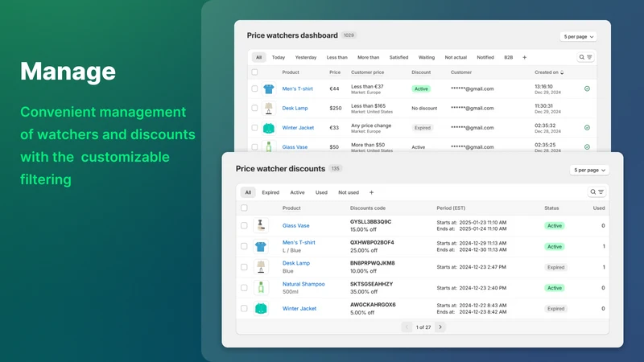Image resolution: width=644 pixels, height=362 pixels.
Task: Click green check icon on Men's T-shirt row
Action: pyautogui.click(x=587, y=88)
